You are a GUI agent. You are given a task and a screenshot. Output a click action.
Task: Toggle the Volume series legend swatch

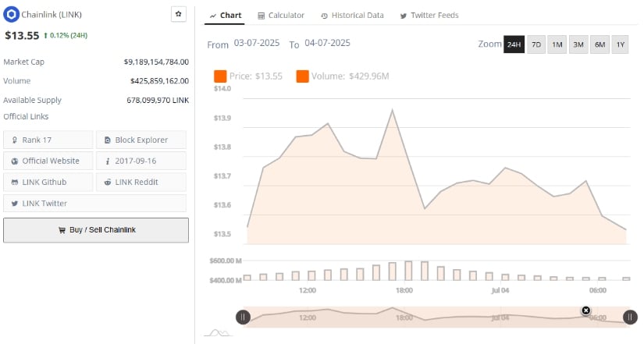pyautogui.click(x=302, y=76)
